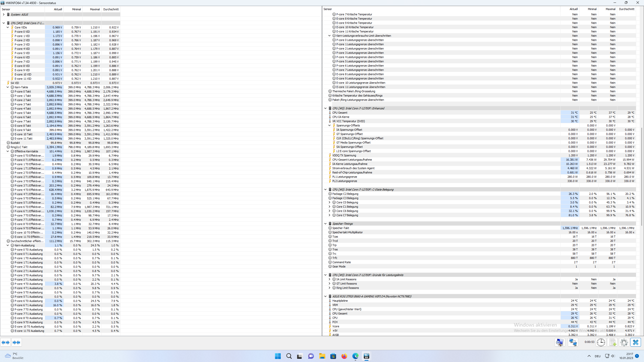Start logging with the sheet plus icon
This screenshot has height=362, width=644.
coord(613,342)
